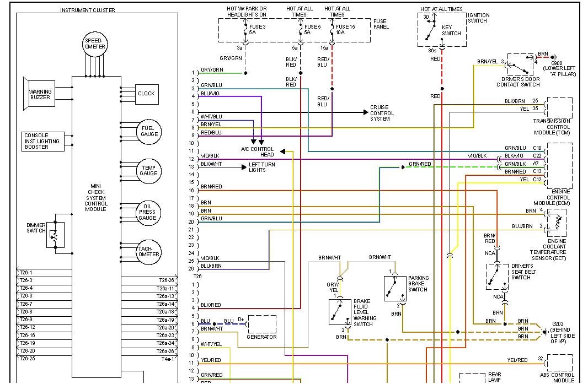The height and width of the screenshot is (384, 588).
Task: Select the BLK/BRN 25 connector label
Action: (x=521, y=101)
